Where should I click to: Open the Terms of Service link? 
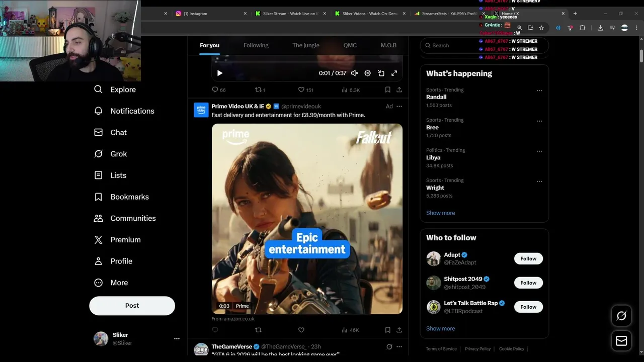441,349
